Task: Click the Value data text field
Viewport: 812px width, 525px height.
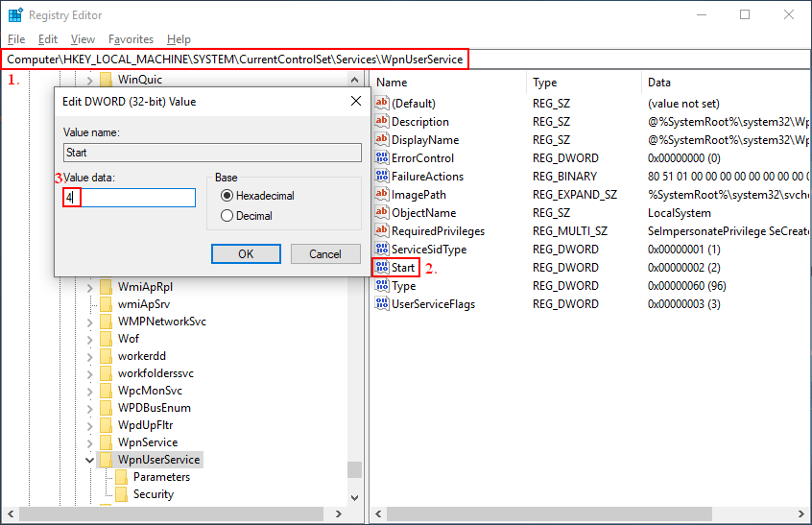Action: tap(130, 198)
